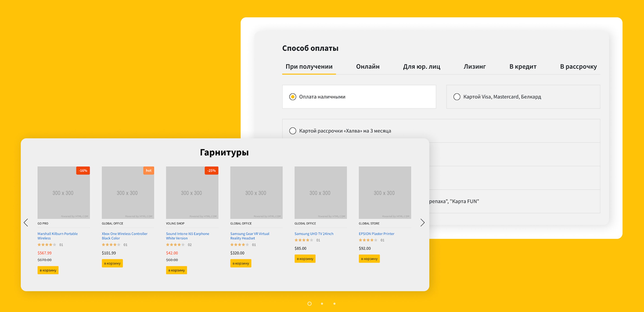This screenshot has height=312, width=644.
Task: Click star rating of EPSON Plaster Printer
Action: (x=368, y=240)
